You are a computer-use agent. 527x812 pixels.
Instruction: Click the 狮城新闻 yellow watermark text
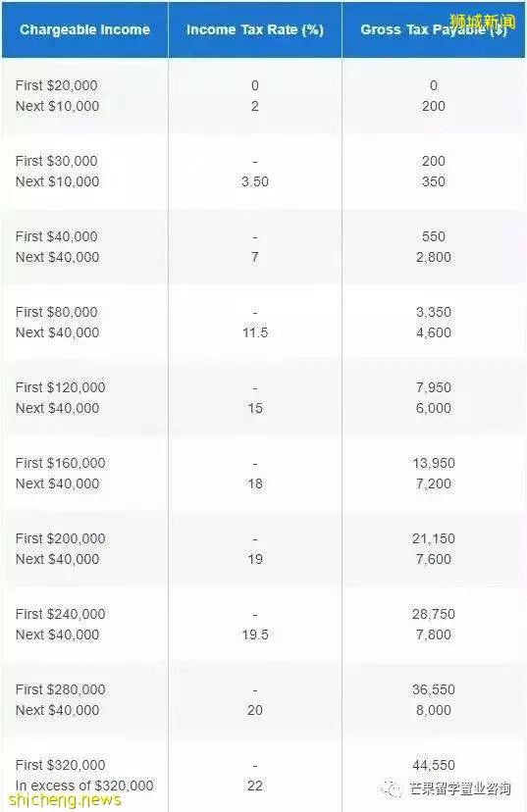tap(483, 22)
